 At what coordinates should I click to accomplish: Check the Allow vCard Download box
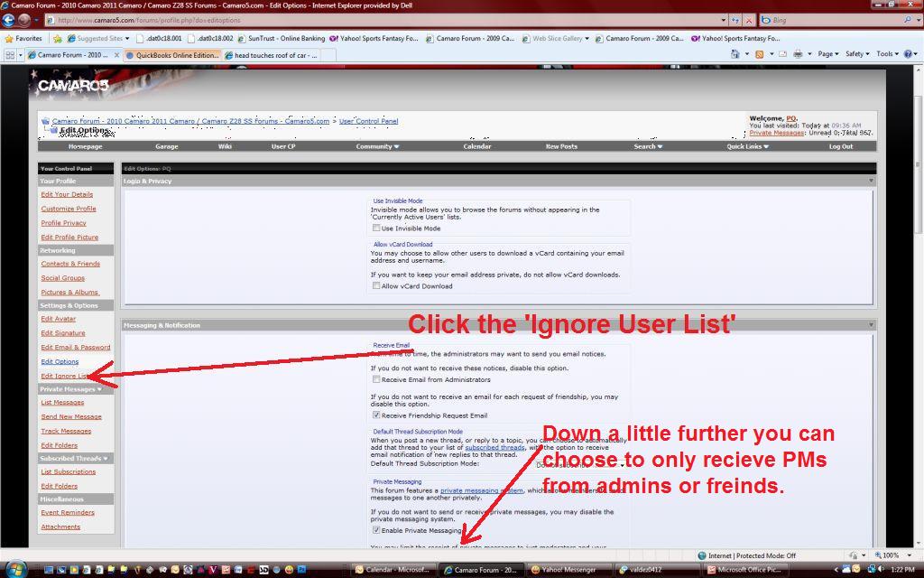pyautogui.click(x=376, y=286)
